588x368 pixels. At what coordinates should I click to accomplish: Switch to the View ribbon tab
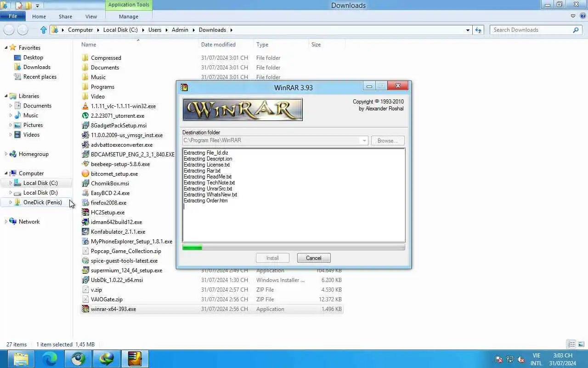[91, 17]
